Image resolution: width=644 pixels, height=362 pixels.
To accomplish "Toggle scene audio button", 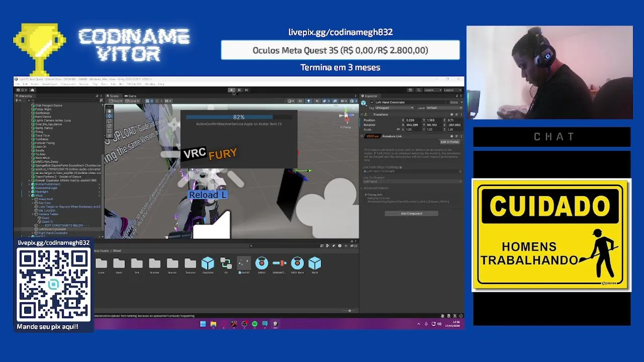I will point(317,101).
